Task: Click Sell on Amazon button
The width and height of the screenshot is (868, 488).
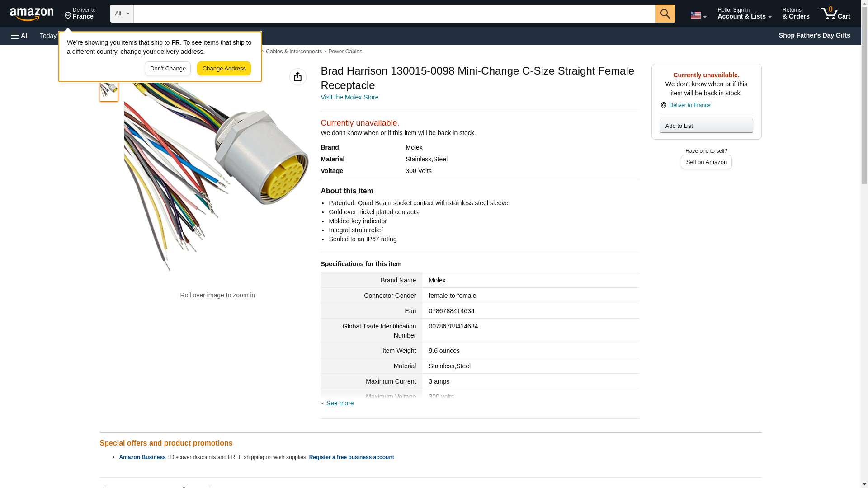Action: 706,162
